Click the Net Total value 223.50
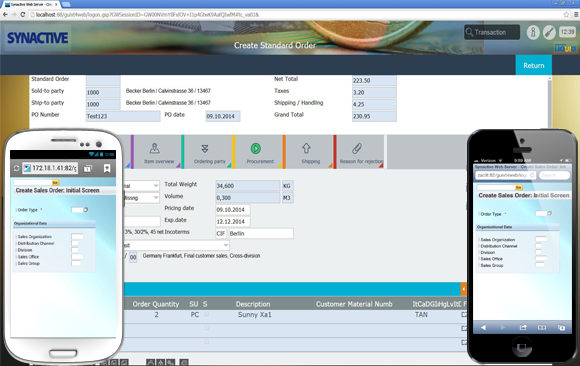This screenshot has height=366, width=580. point(374,80)
